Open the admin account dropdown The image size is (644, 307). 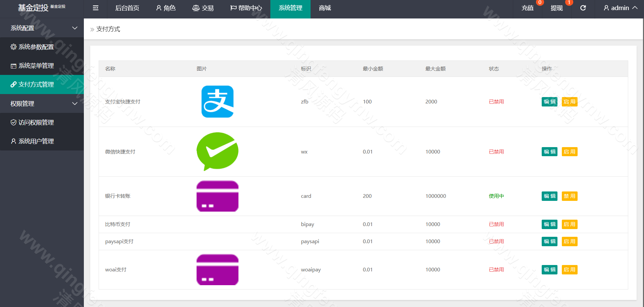(620, 8)
